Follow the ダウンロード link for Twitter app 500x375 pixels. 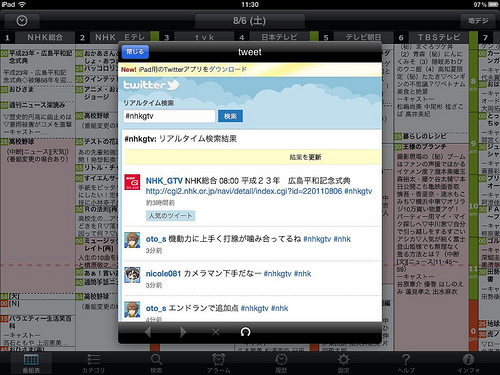pos(228,69)
